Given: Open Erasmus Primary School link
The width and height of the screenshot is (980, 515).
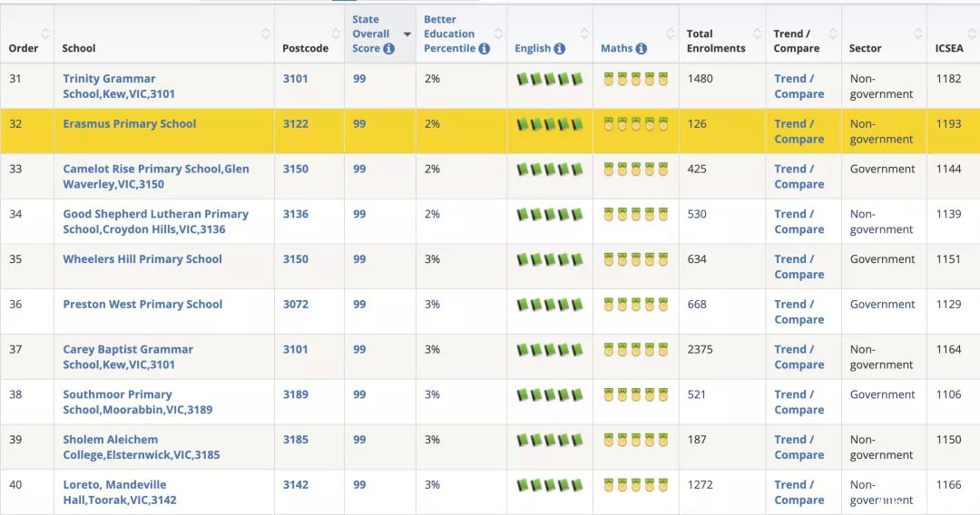Looking at the screenshot, I should point(130,123).
